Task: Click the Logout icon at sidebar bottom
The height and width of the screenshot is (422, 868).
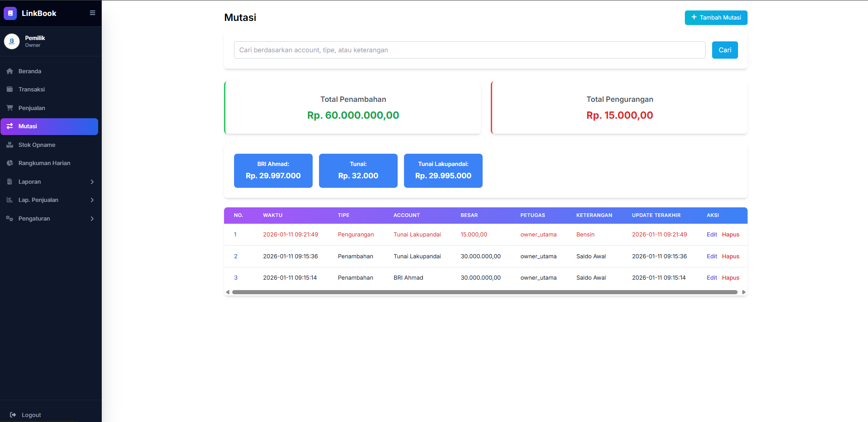Action: [x=13, y=415]
